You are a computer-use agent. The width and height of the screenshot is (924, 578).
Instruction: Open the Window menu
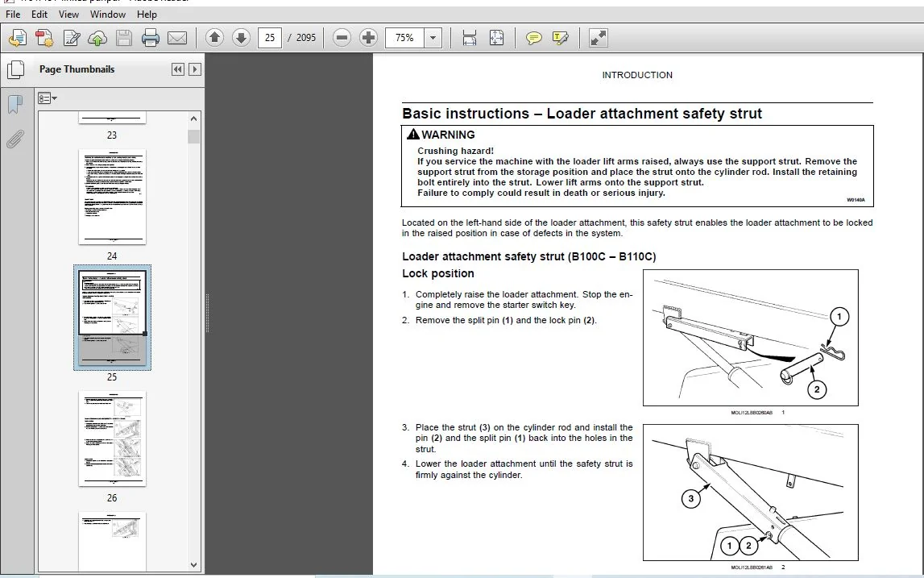tap(107, 15)
